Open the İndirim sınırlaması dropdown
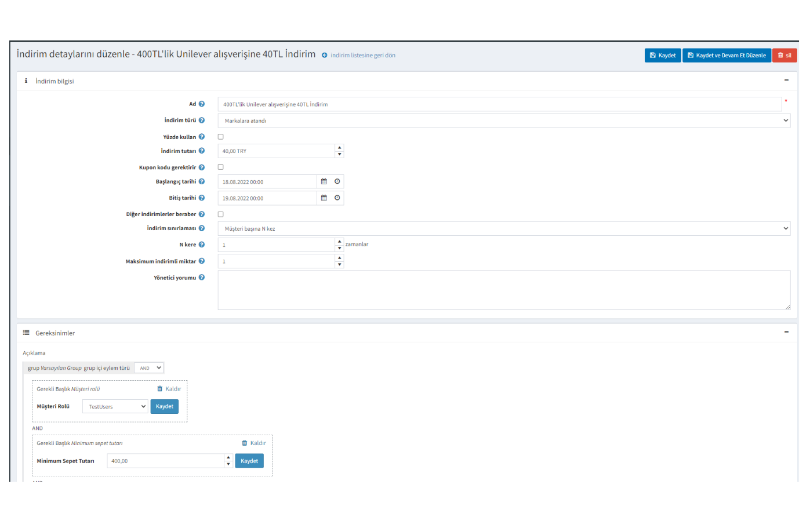 [x=503, y=228]
